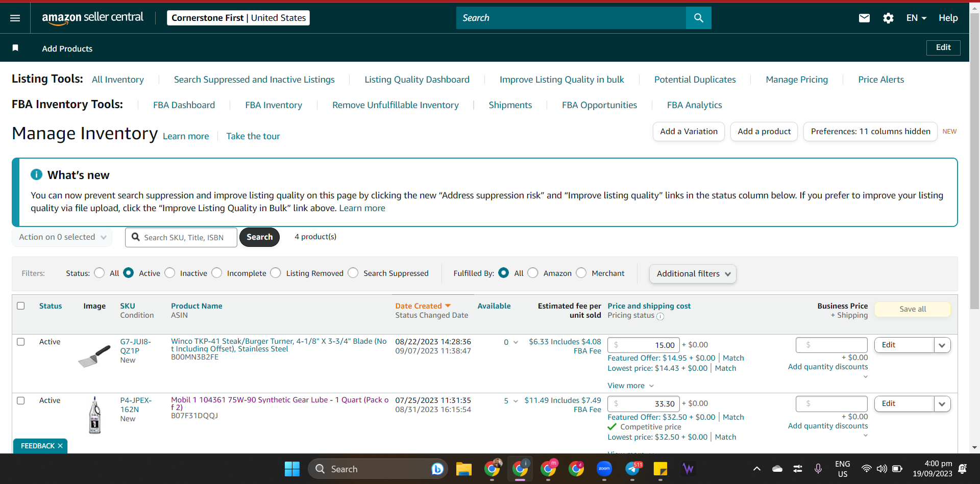This screenshot has height=484, width=980.
Task: Expand the Additional filters dropdown
Action: click(693, 274)
